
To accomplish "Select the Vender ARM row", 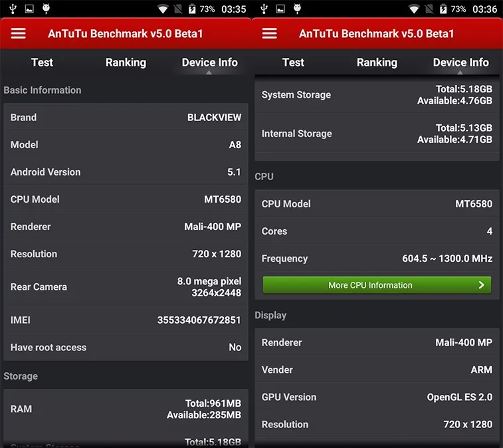I will [377, 370].
